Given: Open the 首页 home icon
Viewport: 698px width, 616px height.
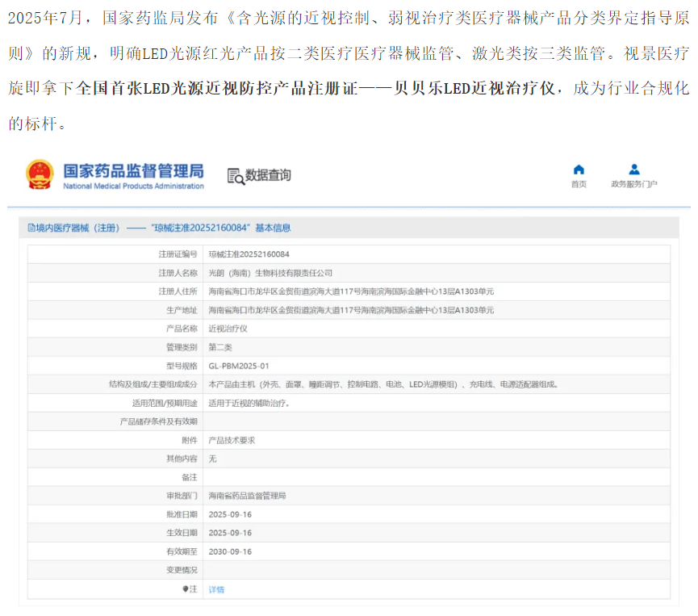Looking at the screenshot, I should click(579, 170).
